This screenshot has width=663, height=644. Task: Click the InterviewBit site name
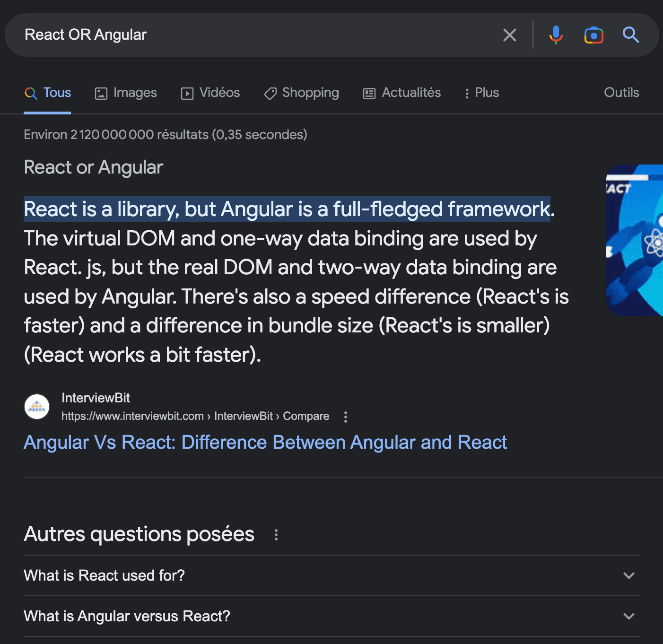(96, 398)
